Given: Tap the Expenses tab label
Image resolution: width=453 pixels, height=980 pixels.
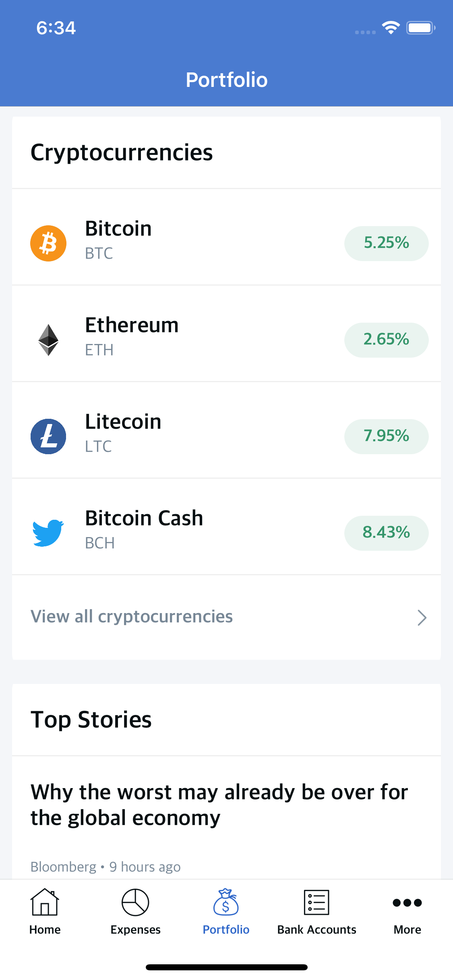Looking at the screenshot, I should pyautogui.click(x=135, y=930).
